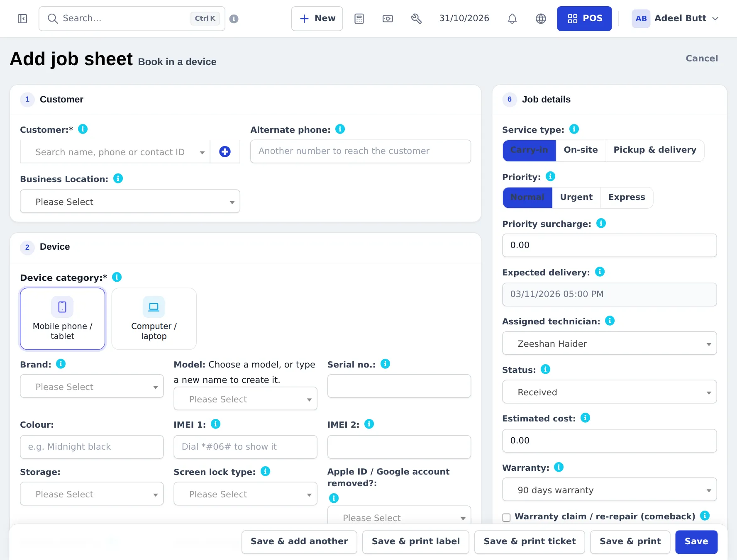This screenshot has width=737, height=560.
Task: Open Business Location dropdown
Action: tap(130, 202)
